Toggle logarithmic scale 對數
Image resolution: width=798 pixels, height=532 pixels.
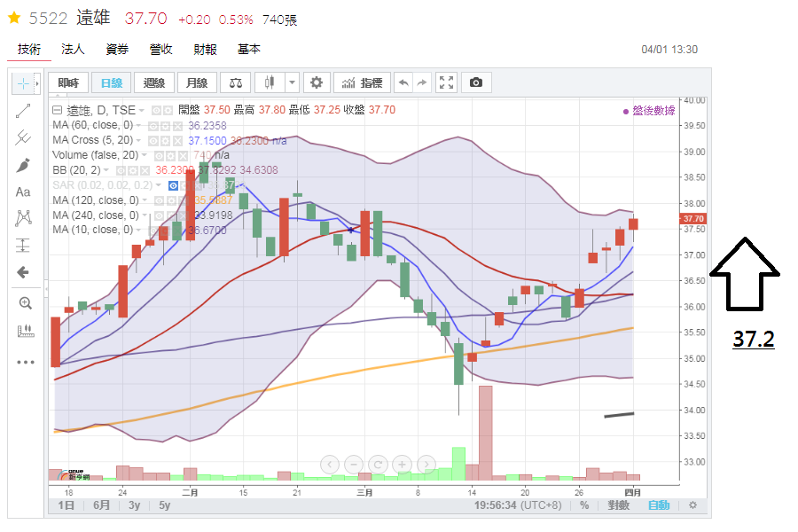618,505
